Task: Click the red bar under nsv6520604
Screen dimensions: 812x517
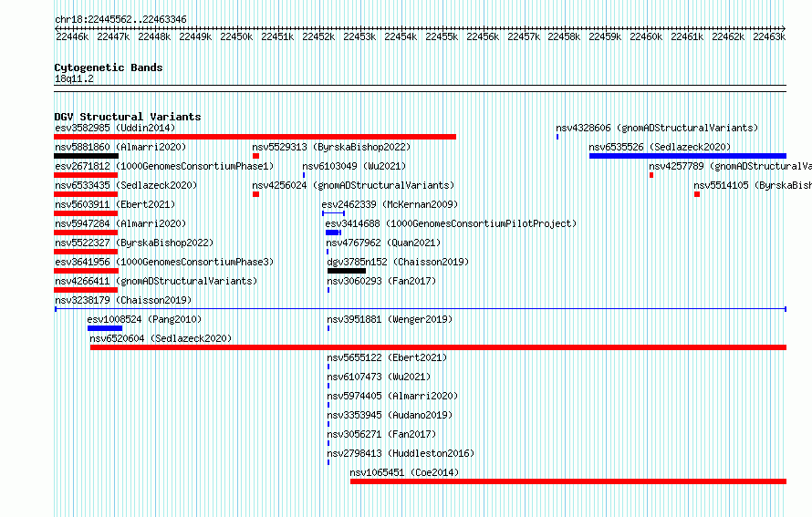Action: point(438,347)
